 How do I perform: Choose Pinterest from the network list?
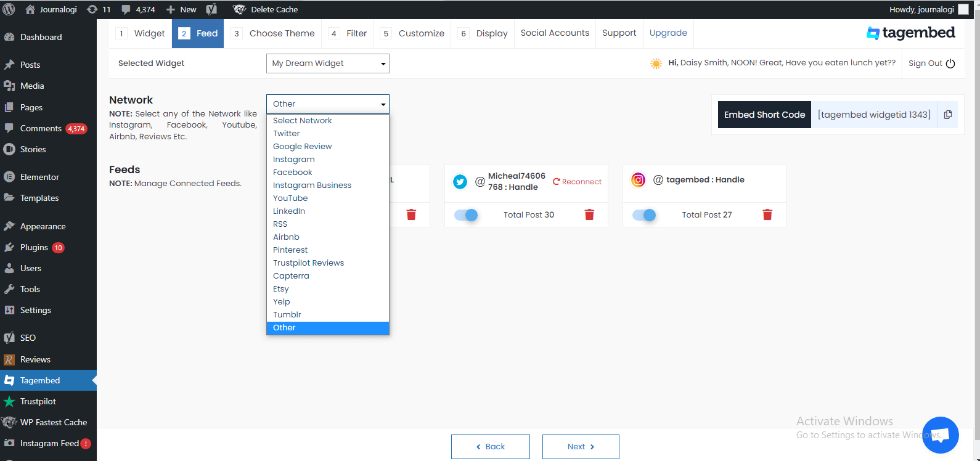[x=328, y=250]
